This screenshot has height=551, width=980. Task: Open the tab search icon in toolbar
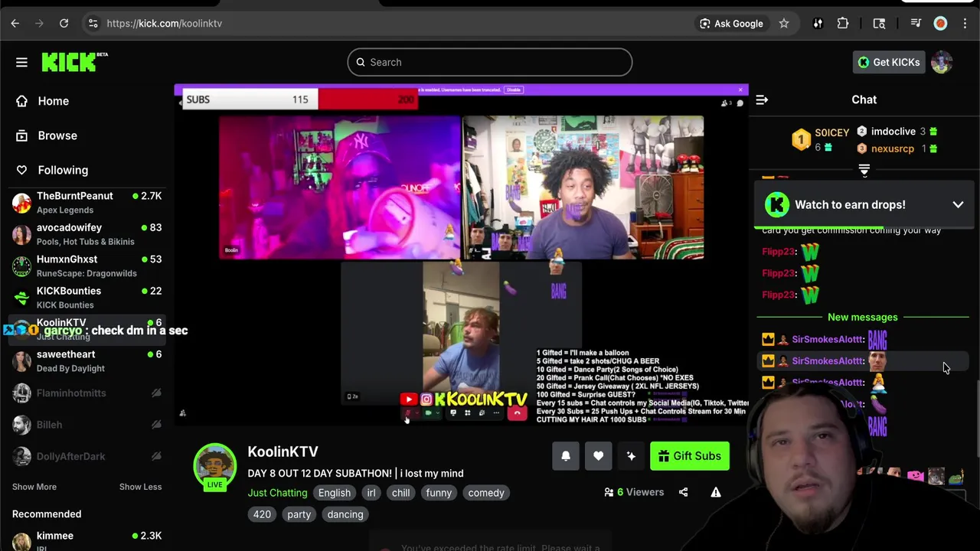879,24
